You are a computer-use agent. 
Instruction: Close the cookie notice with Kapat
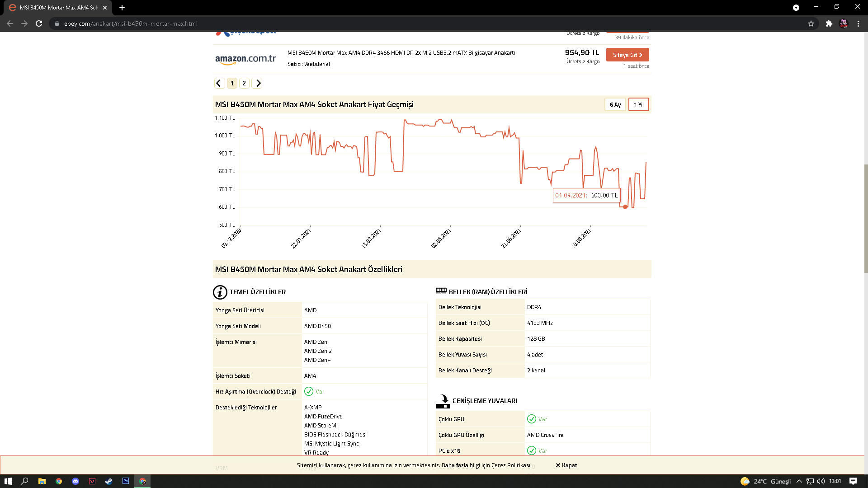click(x=566, y=465)
